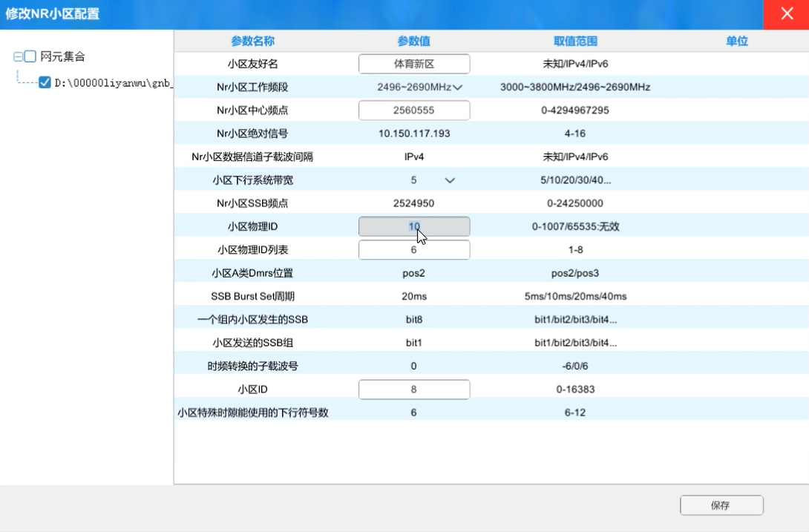Edit the 小区友好名 field 体育新区
The height and width of the screenshot is (532, 809).
414,64
